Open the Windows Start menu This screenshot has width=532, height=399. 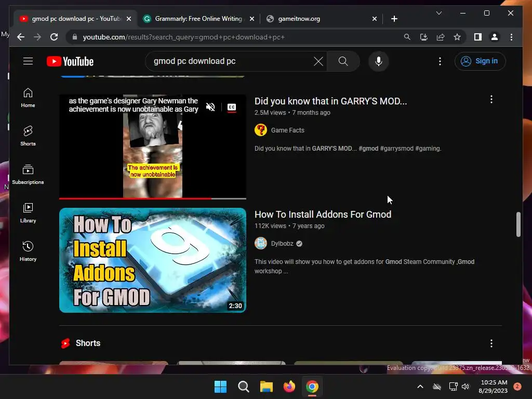coord(220,387)
